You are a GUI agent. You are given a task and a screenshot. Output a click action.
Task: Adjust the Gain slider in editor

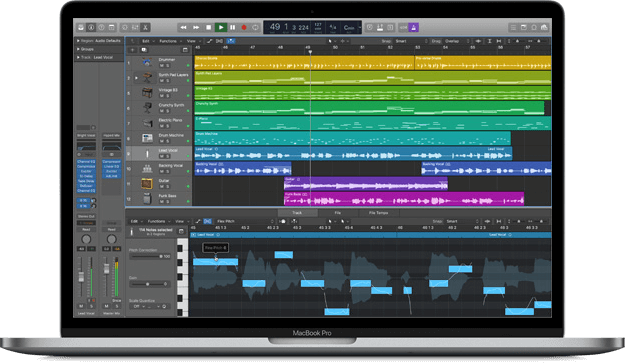click(x=150, y=284)
